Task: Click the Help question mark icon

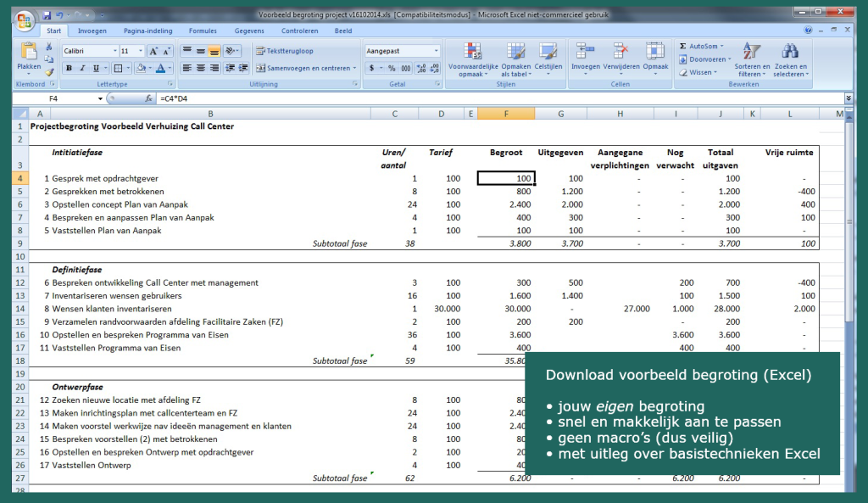Action: [x=808, y=30]
